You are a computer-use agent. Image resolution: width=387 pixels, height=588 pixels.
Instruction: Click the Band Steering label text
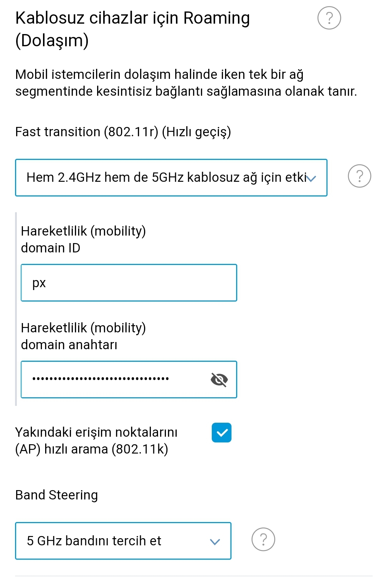[57, 495]
